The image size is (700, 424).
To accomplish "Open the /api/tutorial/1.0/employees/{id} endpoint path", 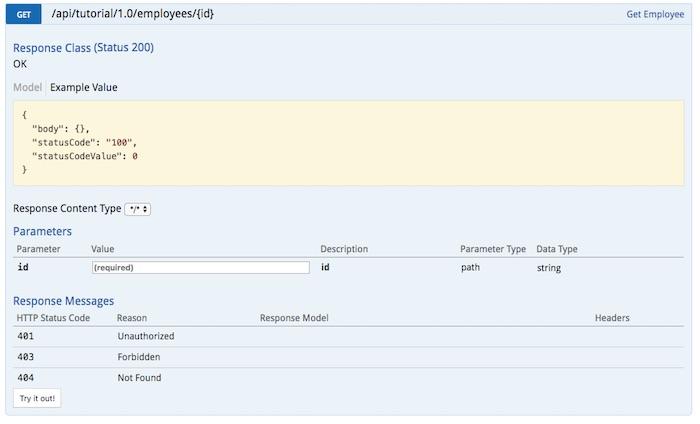I will click(x=133, y=14).
